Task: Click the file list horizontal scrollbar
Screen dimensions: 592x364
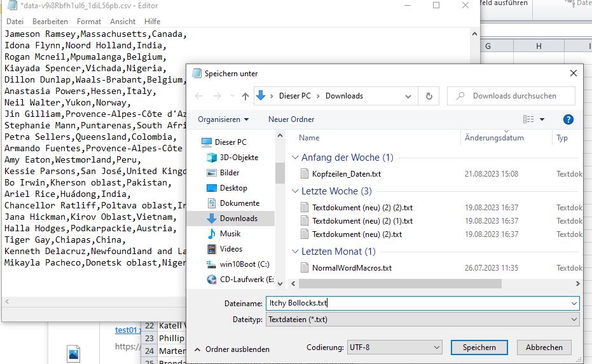Action: (400, 283)
